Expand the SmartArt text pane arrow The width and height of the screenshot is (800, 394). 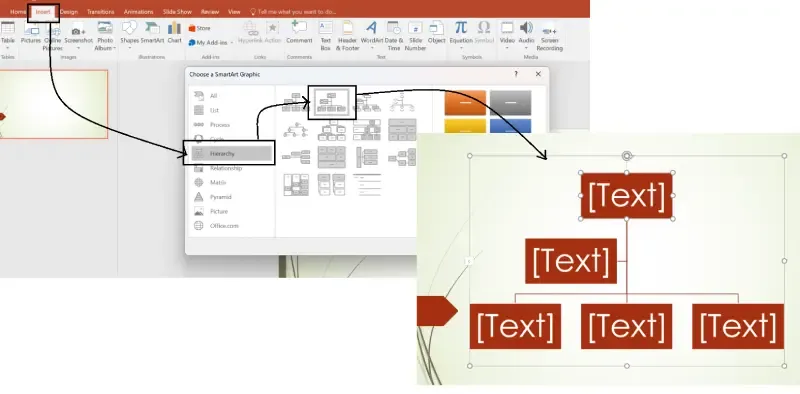(468, 261)
